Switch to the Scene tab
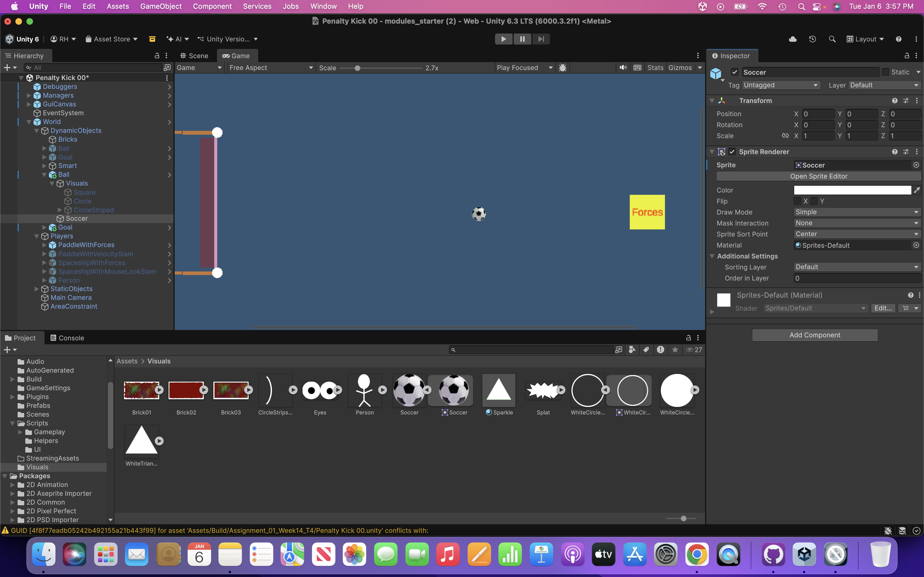924x577 pixels. [194, 56]
